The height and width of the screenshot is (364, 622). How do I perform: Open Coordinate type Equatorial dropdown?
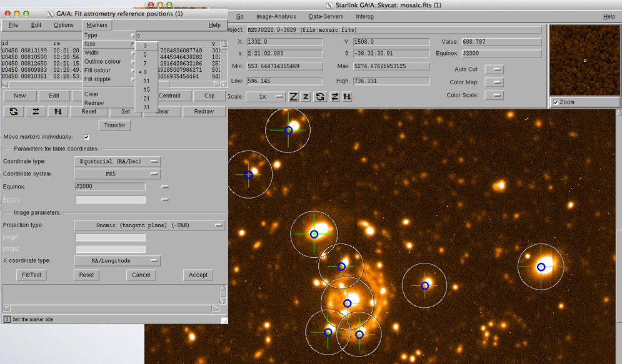(x=117, y=162)
